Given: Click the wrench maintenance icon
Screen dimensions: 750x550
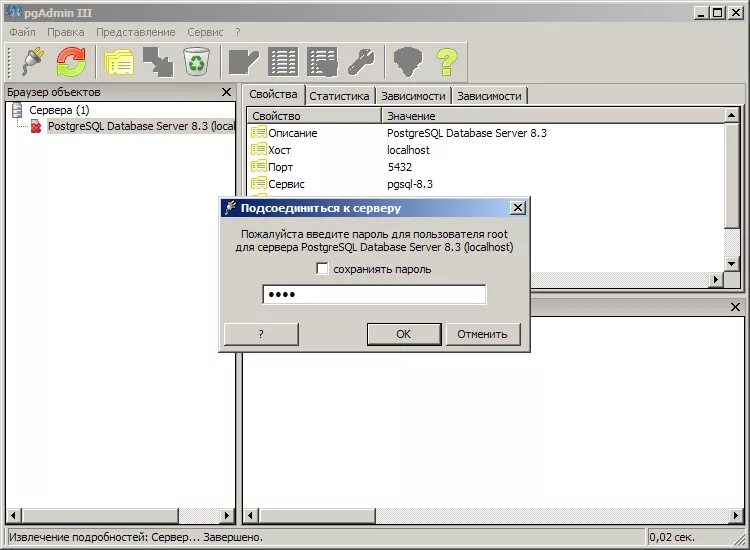Looking at the screenshot, I should (x=361, y=62).
